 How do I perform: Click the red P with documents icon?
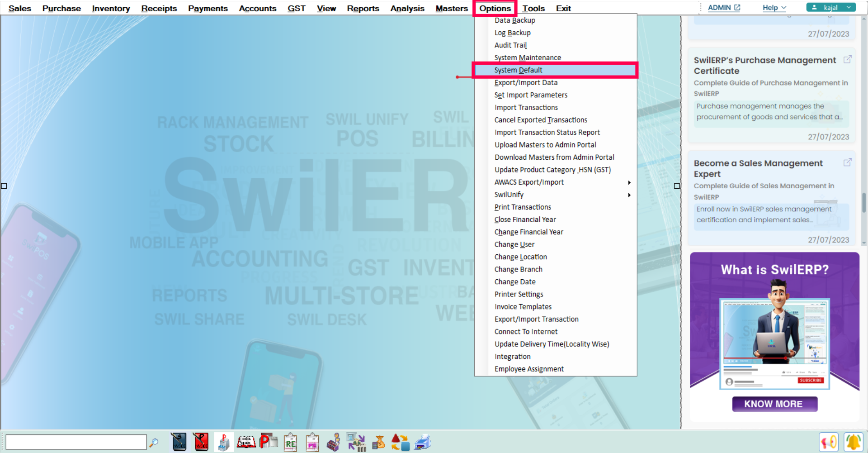tap(269, 441)
